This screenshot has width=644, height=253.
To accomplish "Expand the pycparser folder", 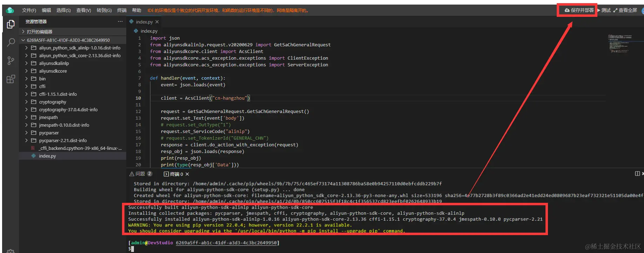I will pyautogui.click(x=73, y=133).
